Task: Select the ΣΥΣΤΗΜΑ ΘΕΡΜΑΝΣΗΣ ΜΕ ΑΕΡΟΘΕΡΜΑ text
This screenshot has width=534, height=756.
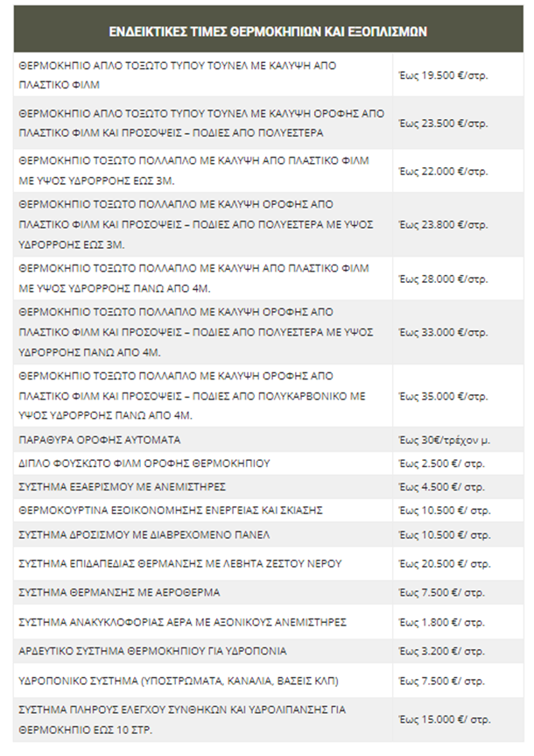Action: [118, 593]
